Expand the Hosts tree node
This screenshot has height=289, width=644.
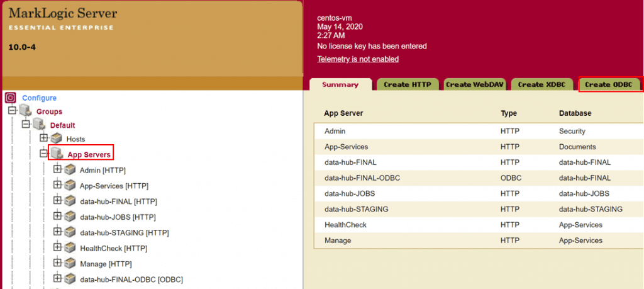click(43, 138)
